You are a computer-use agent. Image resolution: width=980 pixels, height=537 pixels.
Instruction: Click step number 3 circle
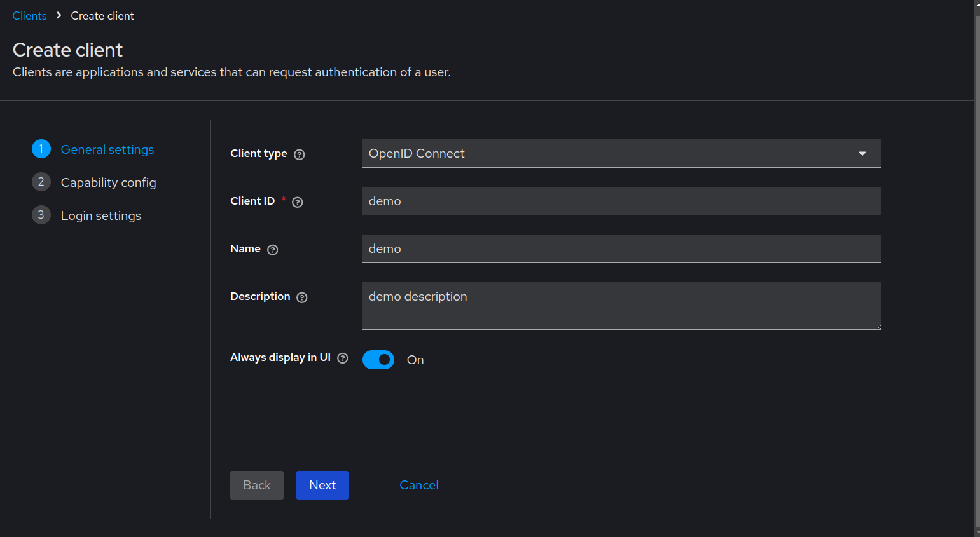tap(41, 215)
